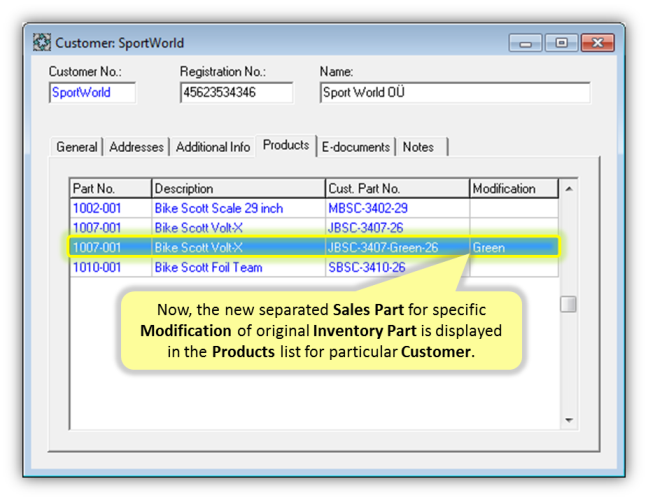This screenshot has height=500, width=648.
Task: Select Bike Scott Foil Team description
Action: point(209,267)
